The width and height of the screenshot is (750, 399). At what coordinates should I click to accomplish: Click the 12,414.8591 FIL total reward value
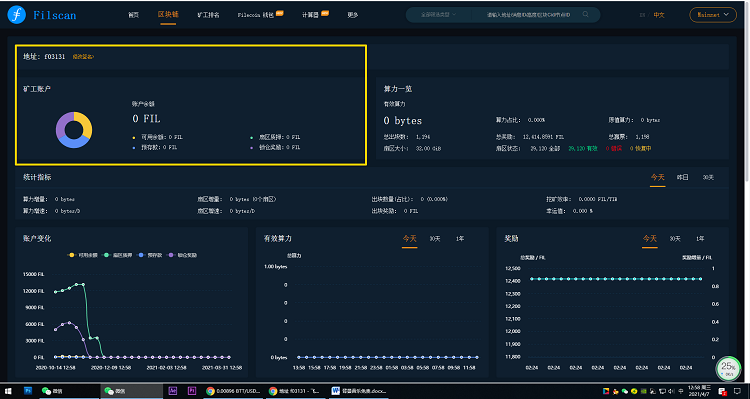[543, 137]
